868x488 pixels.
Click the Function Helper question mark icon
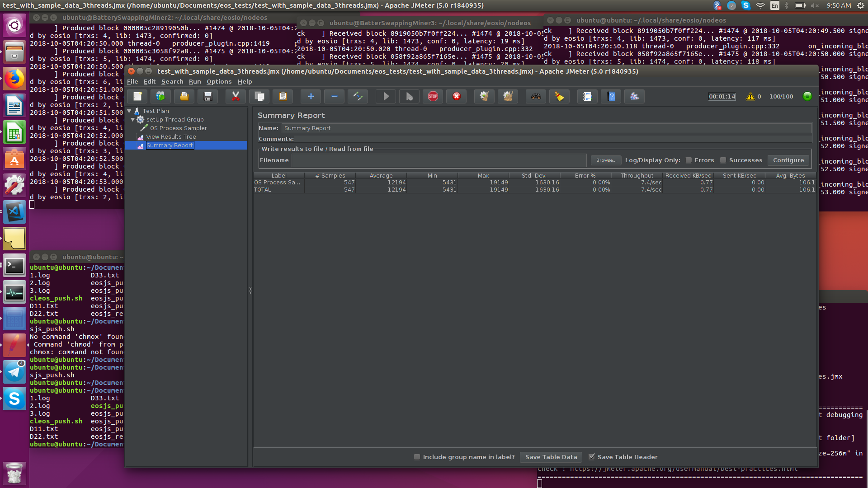(611, 96)
